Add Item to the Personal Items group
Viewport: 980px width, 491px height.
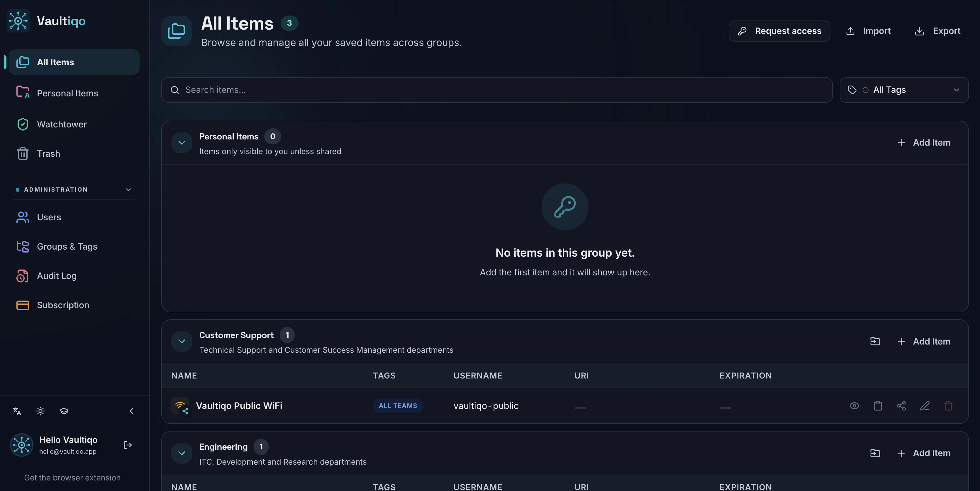924,142
